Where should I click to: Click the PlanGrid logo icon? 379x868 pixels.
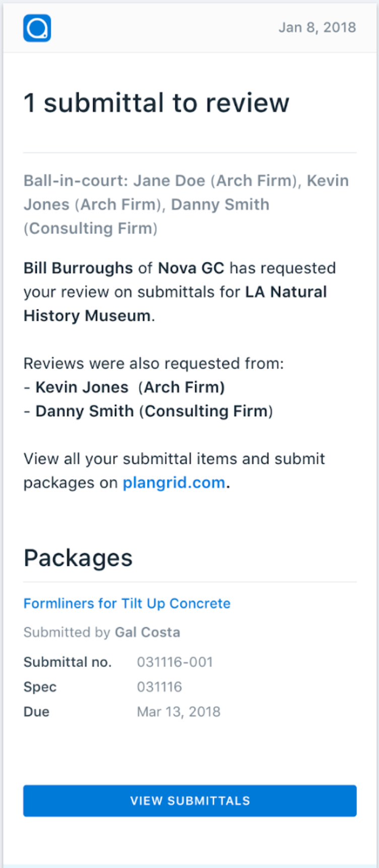point(37,28)
